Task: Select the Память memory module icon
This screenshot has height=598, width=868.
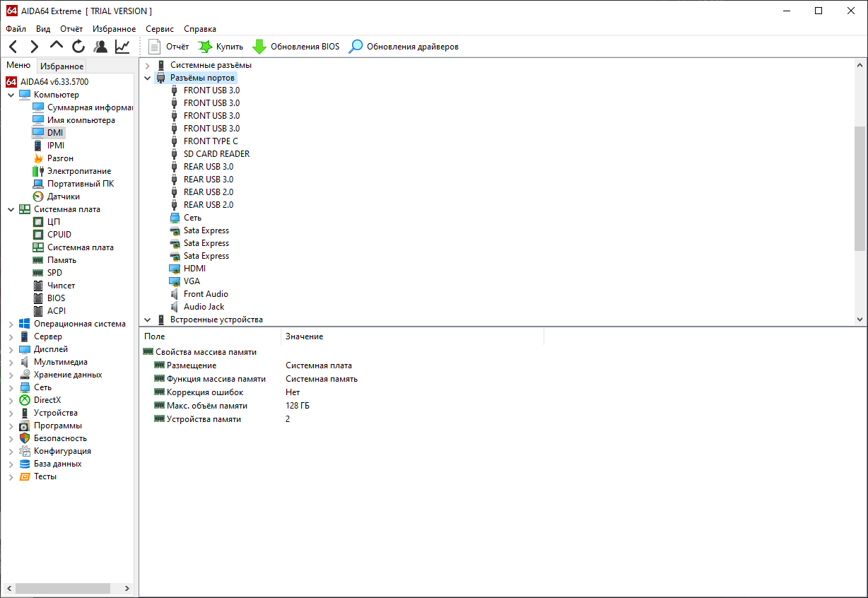Action: click(x=38, y=260)
